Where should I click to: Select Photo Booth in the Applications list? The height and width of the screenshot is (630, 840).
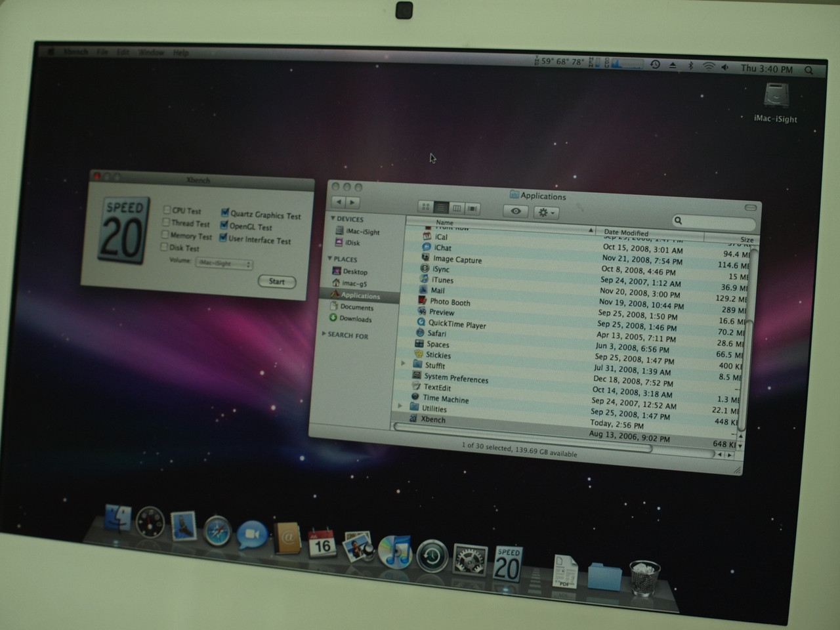click(x=444, y=302)
